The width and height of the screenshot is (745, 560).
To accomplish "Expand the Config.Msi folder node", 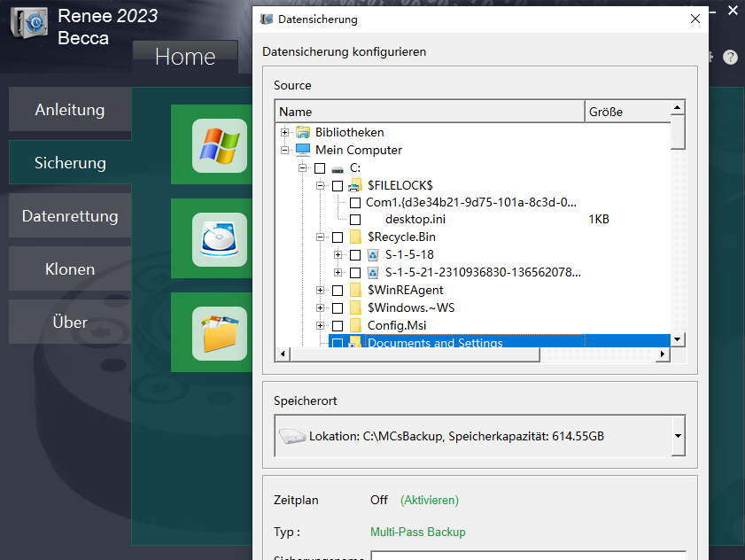I will click(321, 325).
